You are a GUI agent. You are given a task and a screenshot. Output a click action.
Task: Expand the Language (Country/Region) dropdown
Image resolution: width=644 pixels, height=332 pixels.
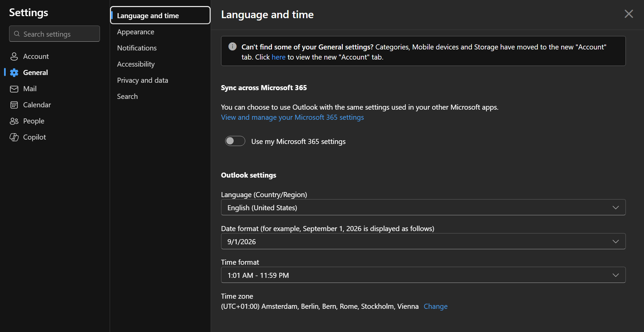coord(423,208)
